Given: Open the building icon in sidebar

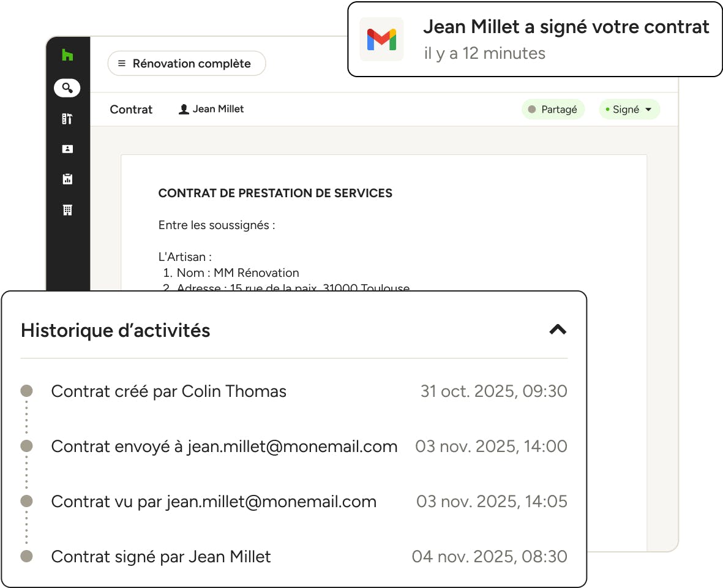Looking at the screenshot, I should [67, 210].
